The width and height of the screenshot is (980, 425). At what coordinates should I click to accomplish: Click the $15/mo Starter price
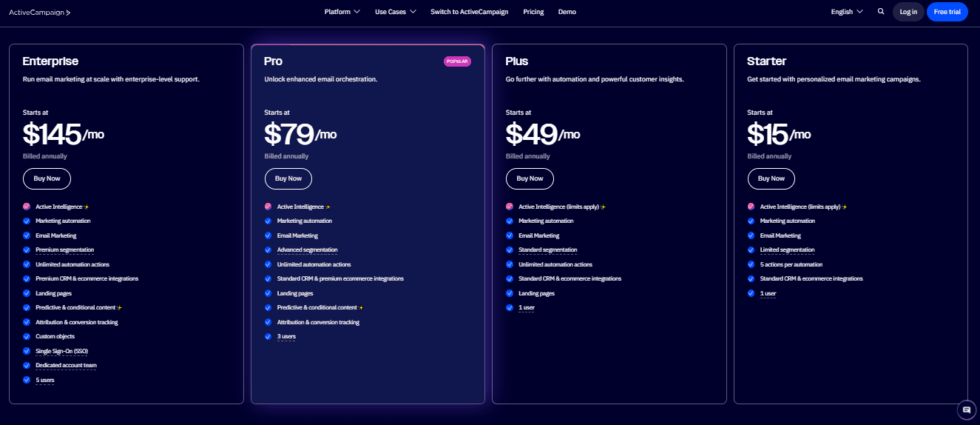(x=780, y=134)
